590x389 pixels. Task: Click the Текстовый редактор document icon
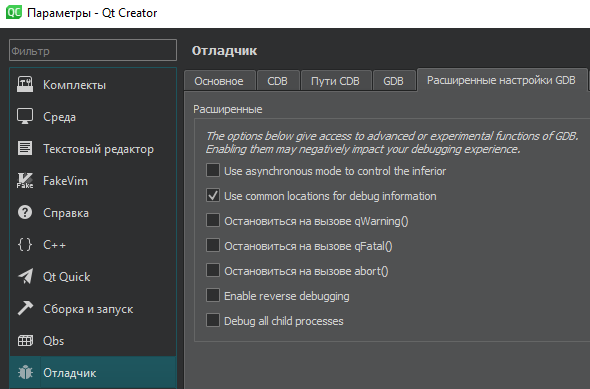point(25,149)
